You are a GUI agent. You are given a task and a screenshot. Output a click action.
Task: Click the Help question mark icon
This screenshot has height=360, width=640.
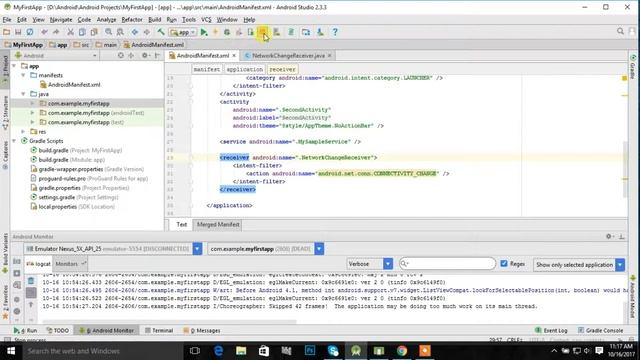(335, 32)
